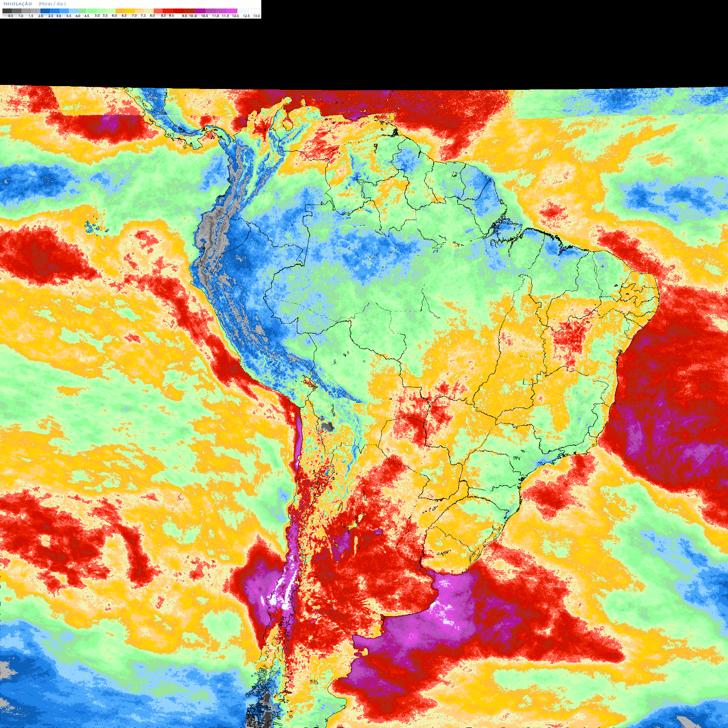Click the 10.5 legend value

coord(205,16)
